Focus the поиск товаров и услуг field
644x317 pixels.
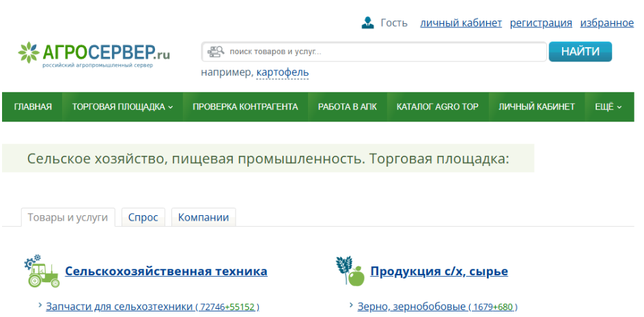pos(382,51)
